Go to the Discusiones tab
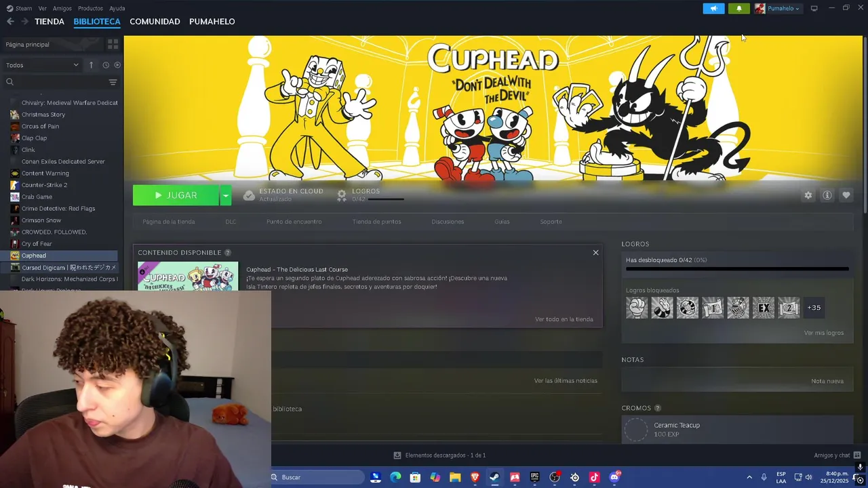Viewport: 868px width, 488px height. tap(448, 222)
